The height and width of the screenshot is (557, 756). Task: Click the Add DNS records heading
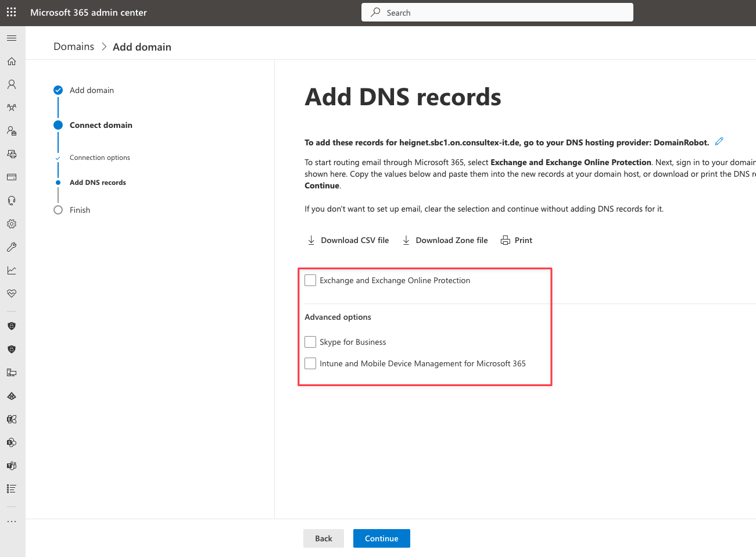403,97
